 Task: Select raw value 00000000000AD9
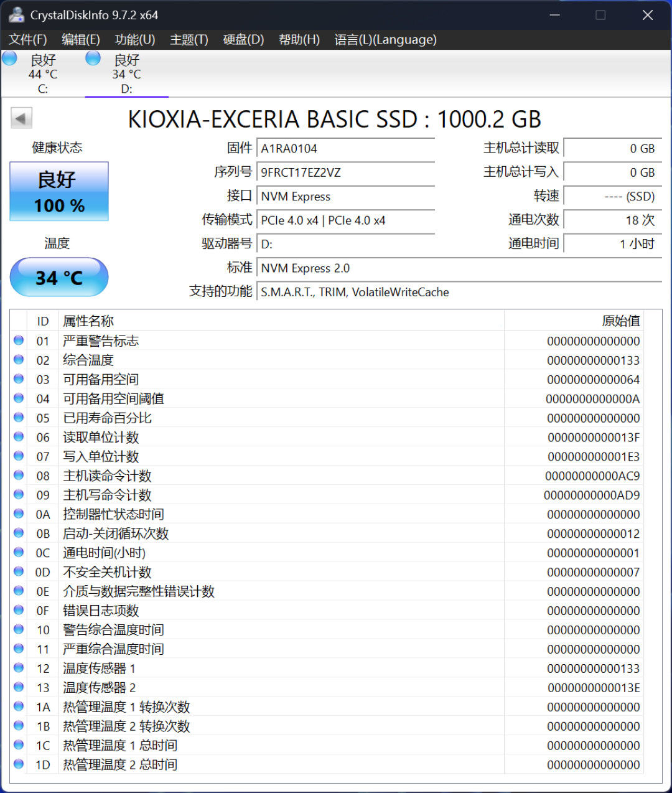coord(592,495)
